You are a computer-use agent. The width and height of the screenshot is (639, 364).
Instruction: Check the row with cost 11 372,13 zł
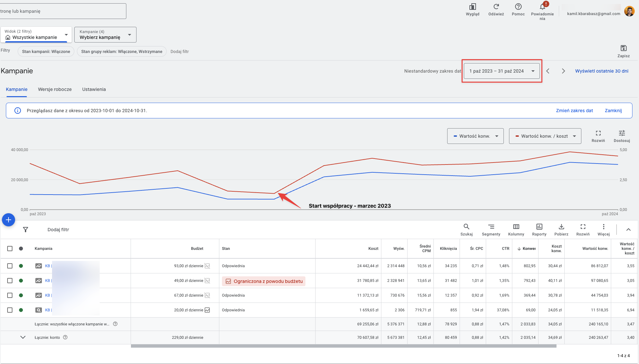[10, 295]
